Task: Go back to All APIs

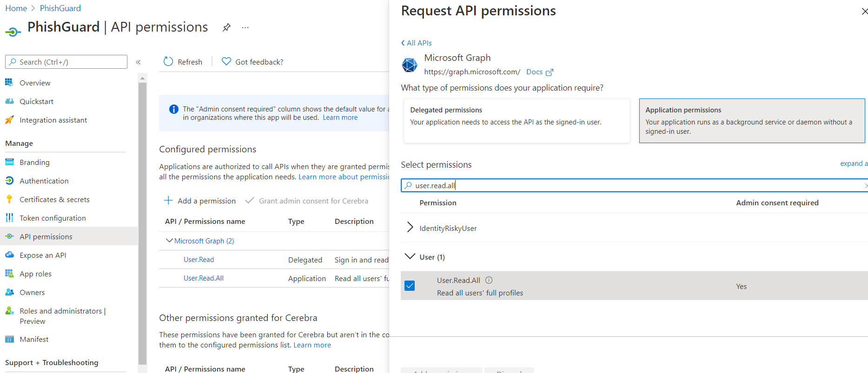Action: pos(417,43)
